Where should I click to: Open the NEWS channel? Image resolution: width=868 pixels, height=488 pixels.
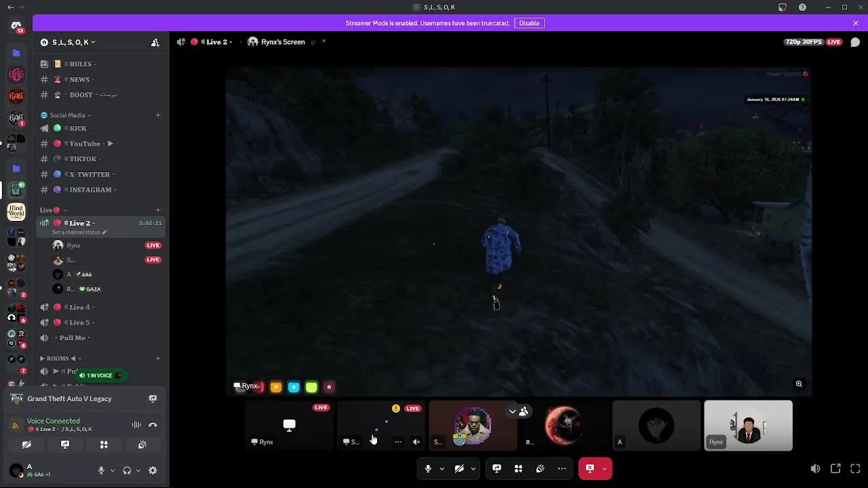[102, 79]
